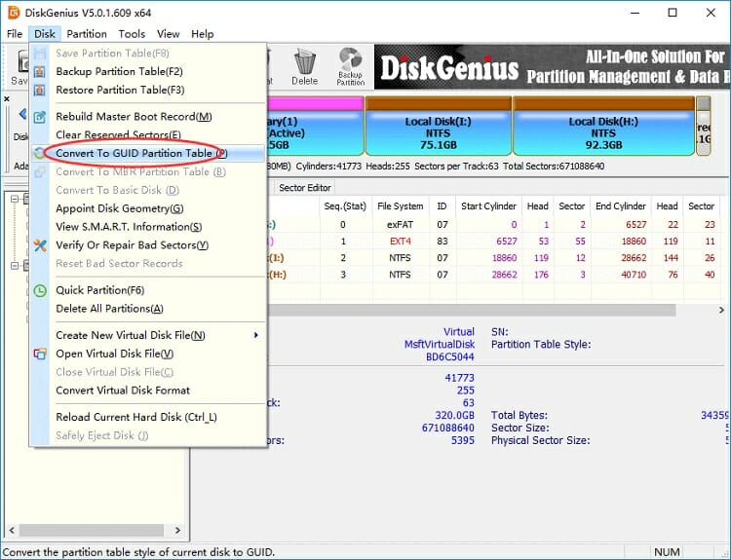Screen dimensions: 731x560
Task: Click the horizontal scrollbar under partition table
Action: coord(468,310)
